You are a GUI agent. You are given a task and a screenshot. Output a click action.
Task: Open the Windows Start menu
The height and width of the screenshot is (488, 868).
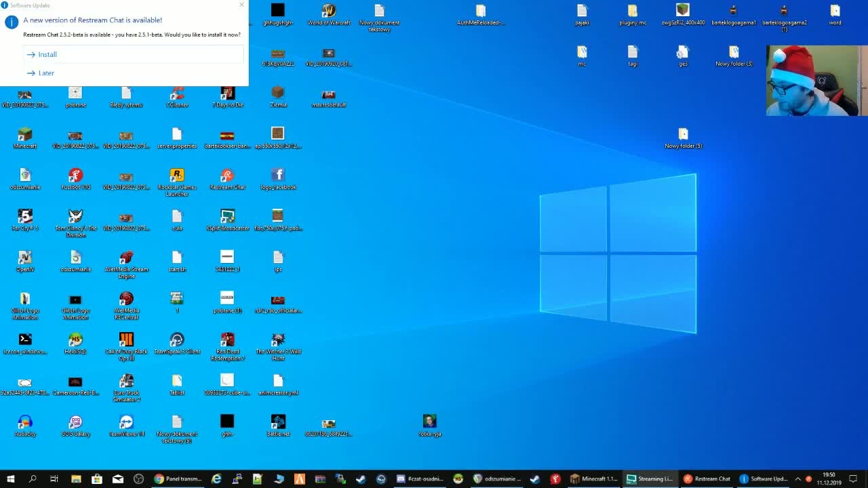coord(11,479)
